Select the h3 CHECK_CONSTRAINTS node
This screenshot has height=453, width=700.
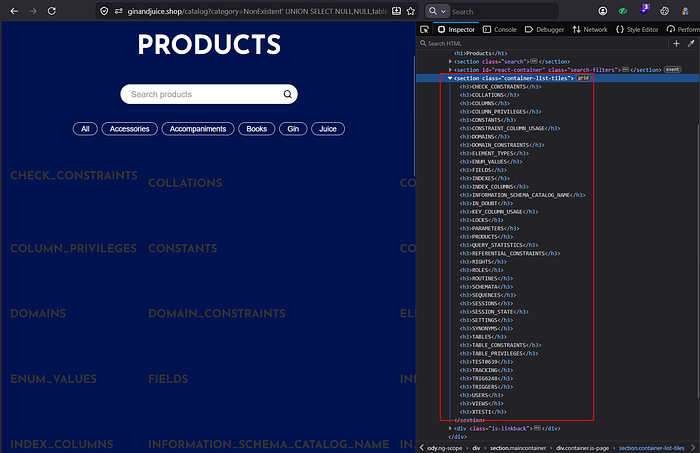(500, 87)
